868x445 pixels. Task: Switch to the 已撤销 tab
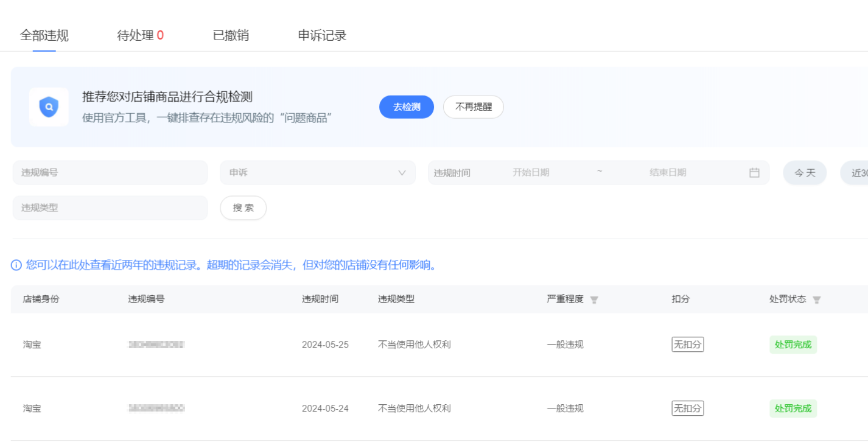(231, 35)
